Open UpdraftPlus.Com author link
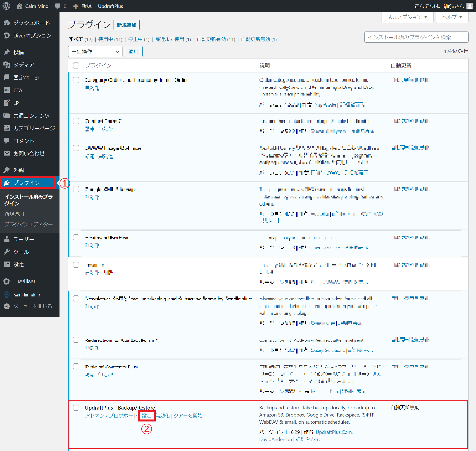Screen dimensions: 476x451 [334, 432]
